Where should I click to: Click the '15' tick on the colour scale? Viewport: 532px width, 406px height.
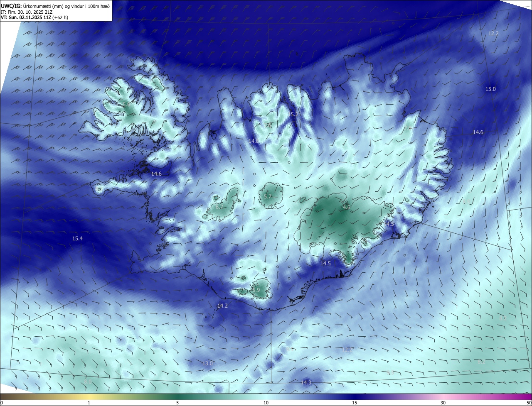point(355,403)
